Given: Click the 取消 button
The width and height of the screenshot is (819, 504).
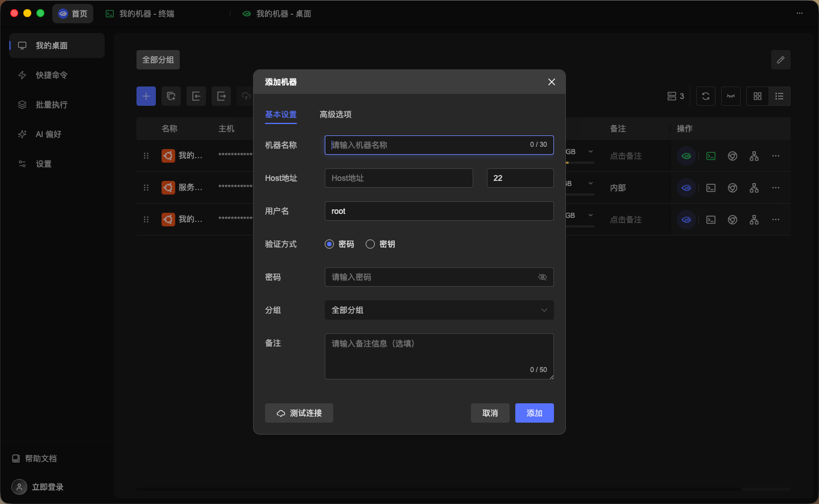Looking at the screenshot, I should pos(490,413).
